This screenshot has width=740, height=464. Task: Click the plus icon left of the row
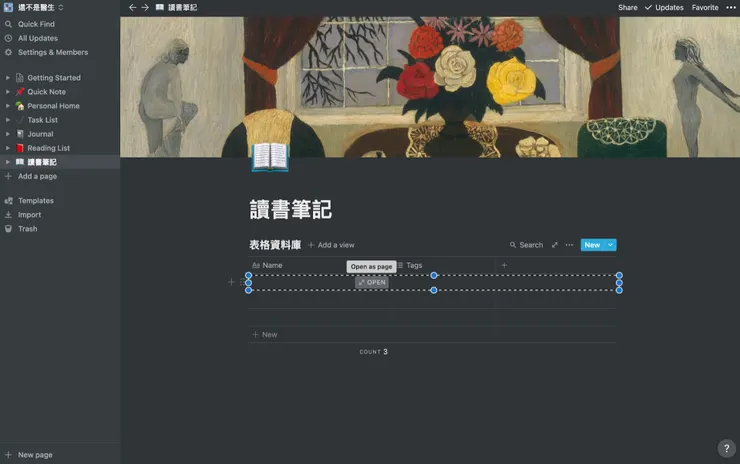(x=231, y=282)
